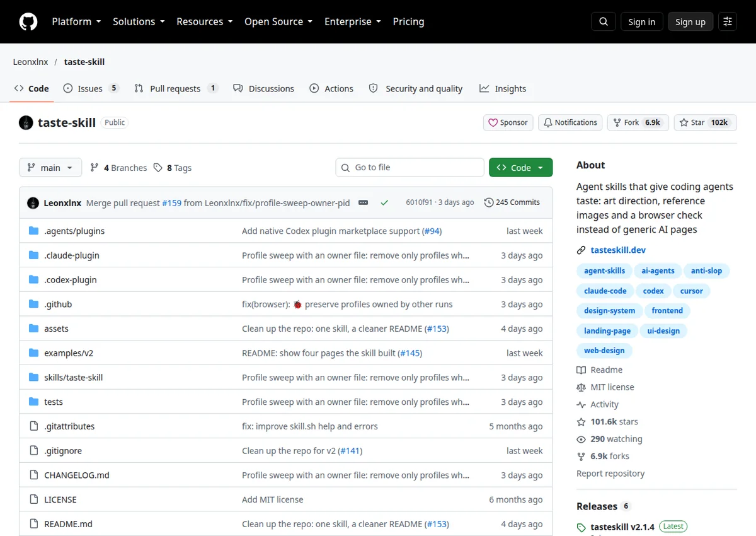This screenshot has width=756, height=536.
Task: Select the anti-slop topic tag
Action: tap(706, 271)
